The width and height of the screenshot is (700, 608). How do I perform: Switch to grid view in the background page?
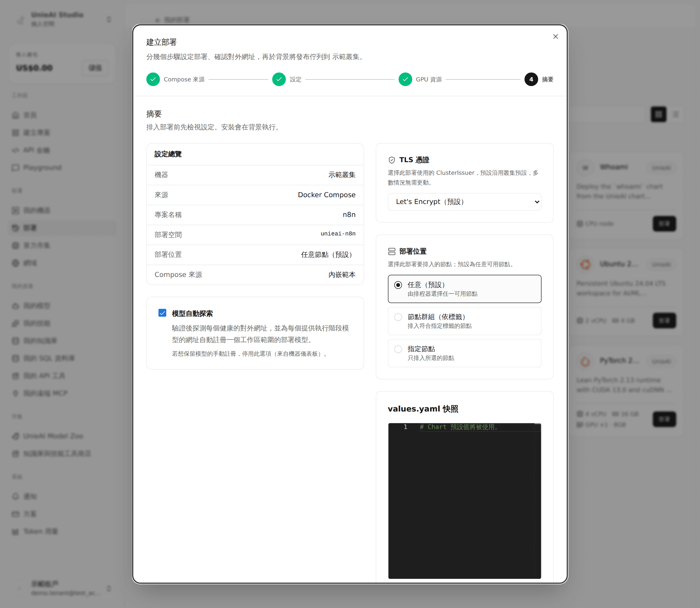point(658,114)
